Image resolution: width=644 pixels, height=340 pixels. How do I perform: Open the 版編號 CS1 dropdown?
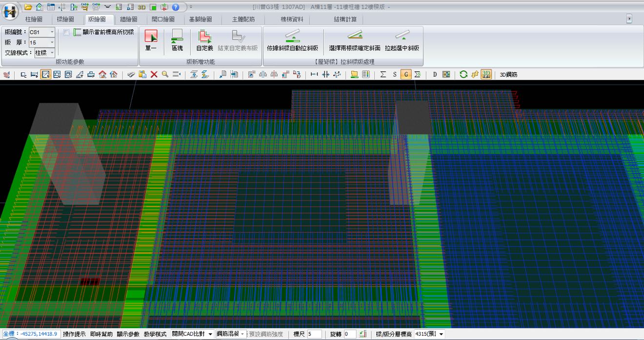point(52,32)
